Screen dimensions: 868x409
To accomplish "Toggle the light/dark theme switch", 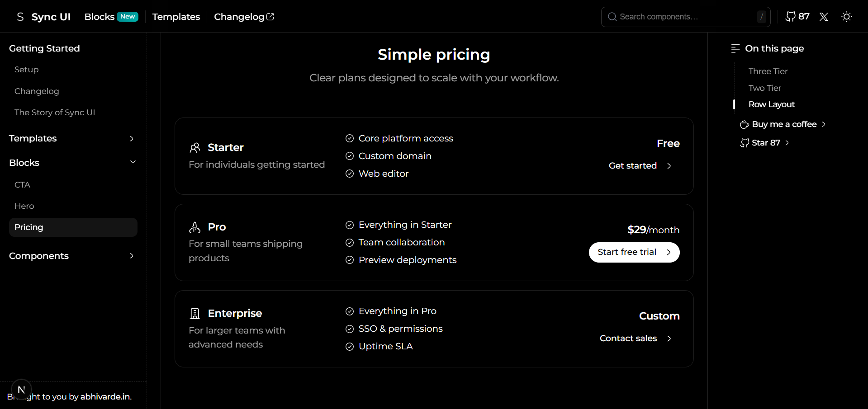I will click(x=846, y=17).
